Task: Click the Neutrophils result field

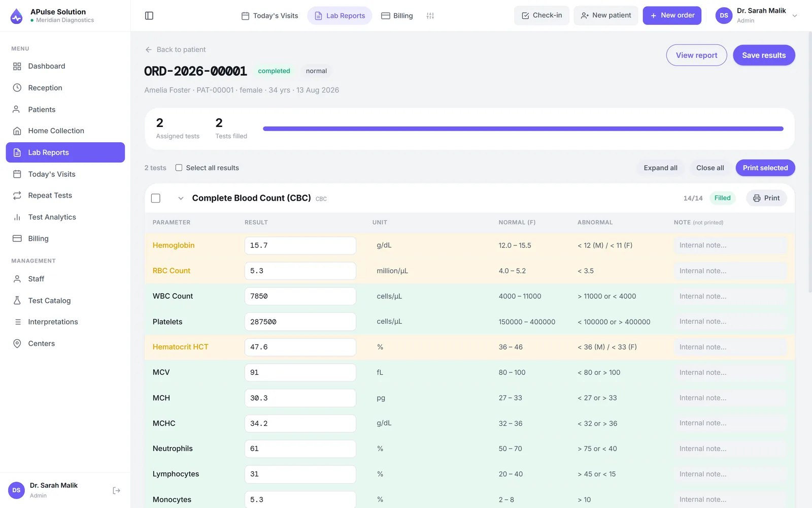Action: [300, 449]
